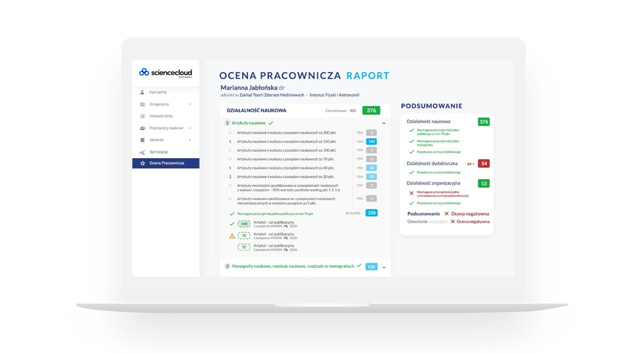Expand the Osiągnięcia submenu arrow
The width and height of the screenshot is (644, 354).
click(x=190, y=104)
